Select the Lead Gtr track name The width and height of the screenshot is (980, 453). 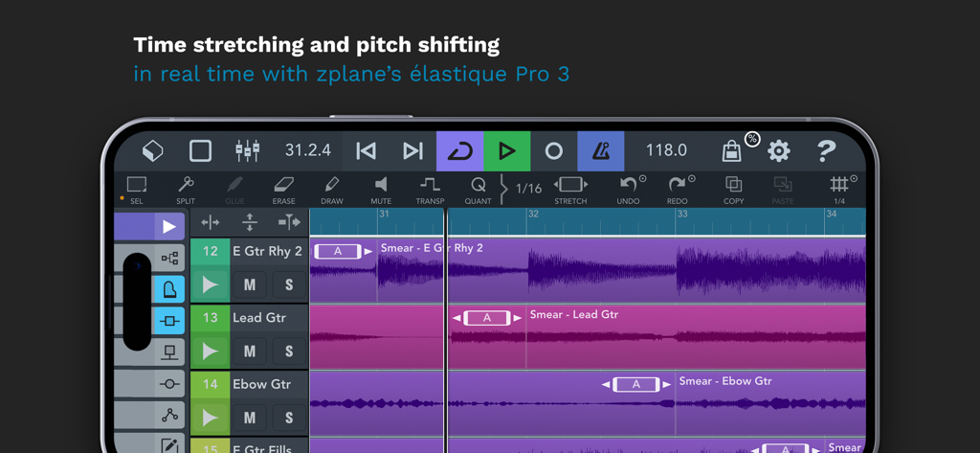tap(258, 317)
